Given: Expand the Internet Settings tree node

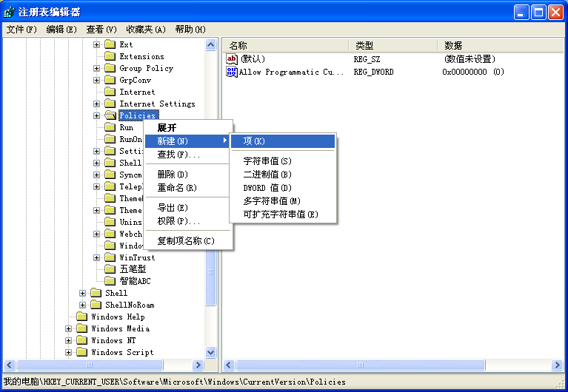Looking at the screenshot, I should pyautogui.click(x=96, y=104).
